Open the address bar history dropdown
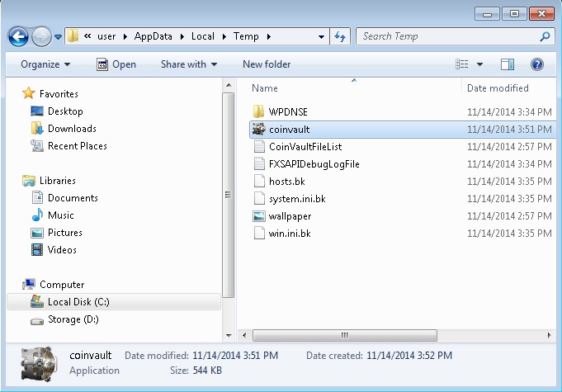 click(321, 36)
